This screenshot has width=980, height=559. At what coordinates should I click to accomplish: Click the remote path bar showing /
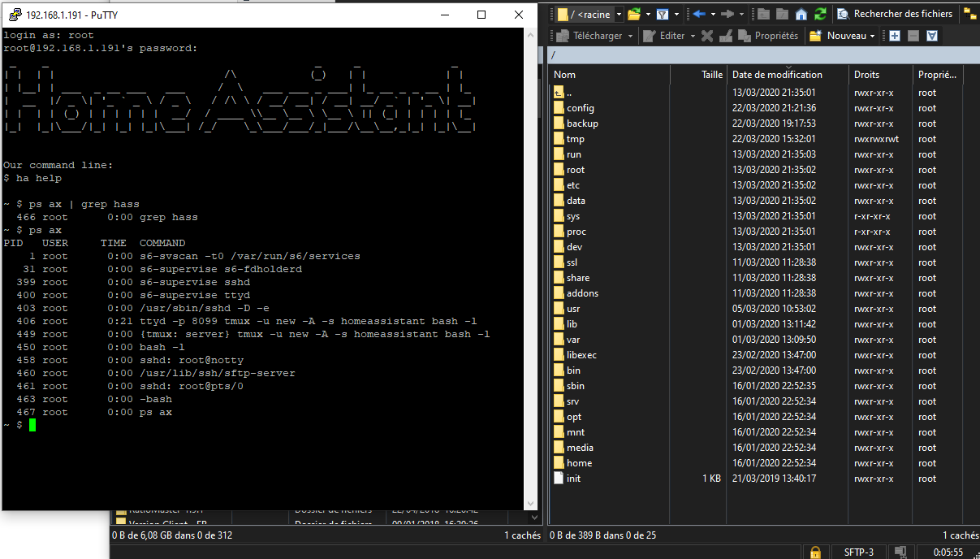(763, 54)
